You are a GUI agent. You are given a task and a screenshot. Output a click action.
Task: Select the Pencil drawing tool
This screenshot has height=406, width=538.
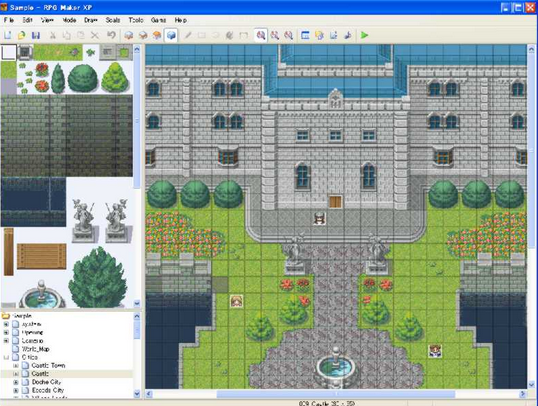(188, 35)
